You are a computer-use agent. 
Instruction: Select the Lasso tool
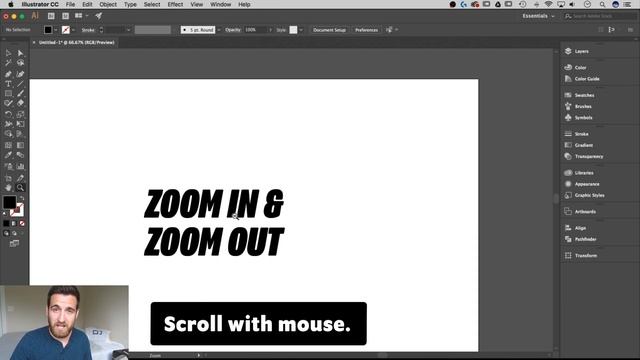pyautogui.click(x=20, y=63)
